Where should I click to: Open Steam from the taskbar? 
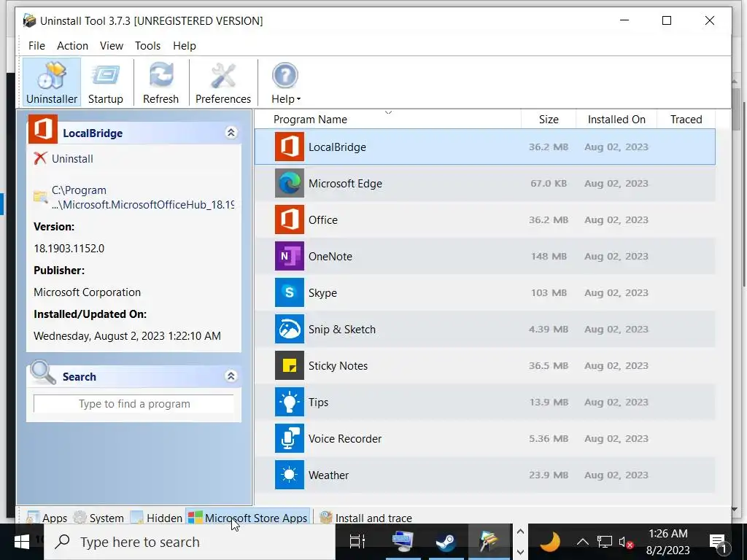click(446, 542)
